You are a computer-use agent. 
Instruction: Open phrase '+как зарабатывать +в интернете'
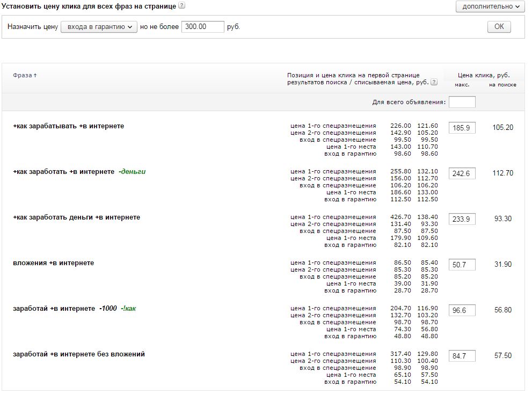pyautogui.click(x=68, y=126)
